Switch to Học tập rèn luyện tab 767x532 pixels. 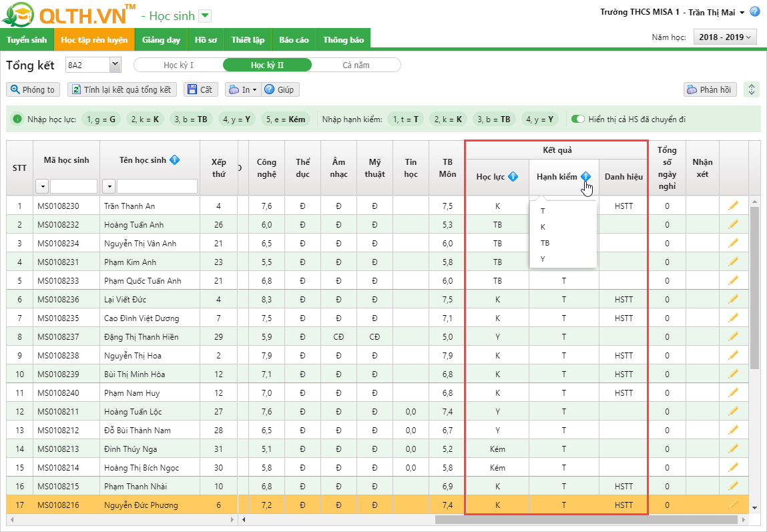point(94,39)
